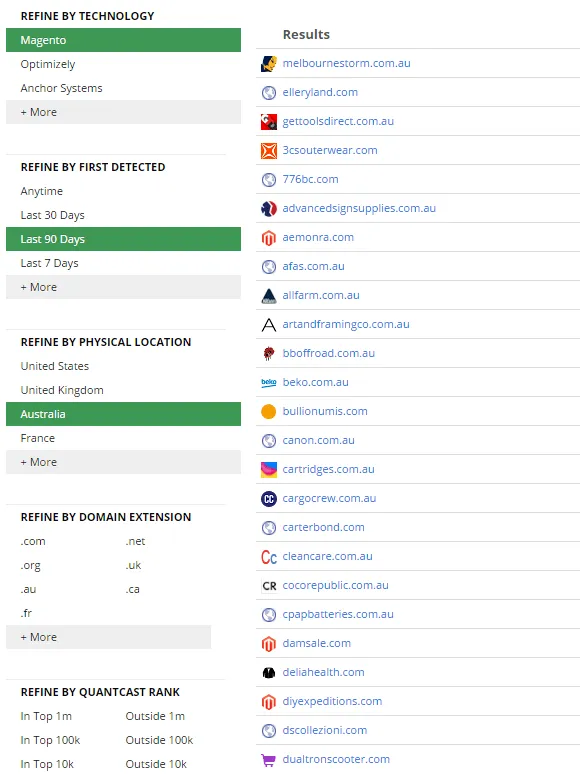This screenshot has width=580, height=781.
Task: Filter Quantcast rank Outside 10k
Action: 156,764
